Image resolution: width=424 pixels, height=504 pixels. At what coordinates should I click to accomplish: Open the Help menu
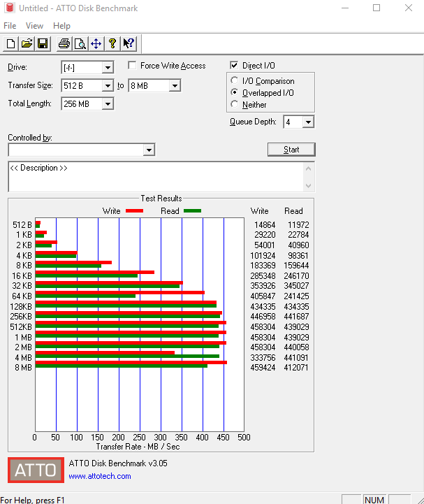pyautogui.click(x=61, y=26)
